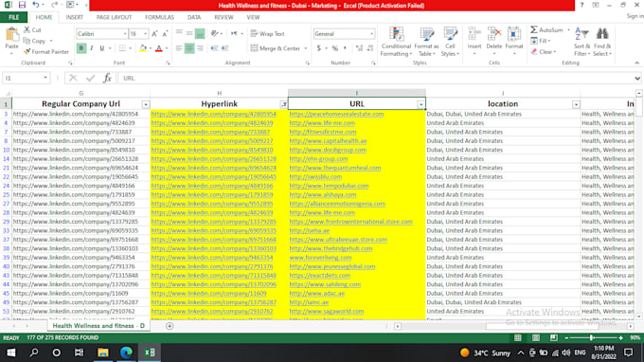Apply percent style
The height and width of the screenshot is (362, 644).
335,48
